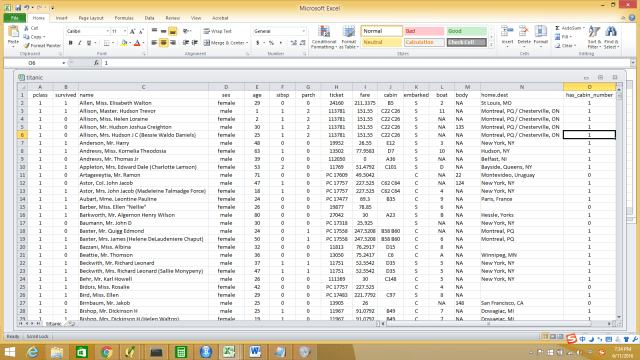
Task: Open Find & Select binoculars menu
Action: [x=611, y=37]
